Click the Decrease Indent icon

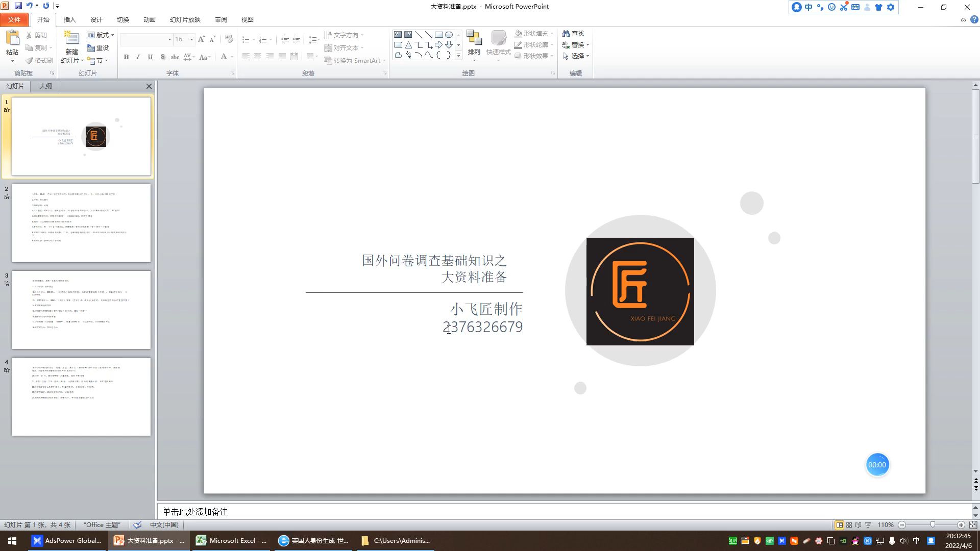click(285, 39)
